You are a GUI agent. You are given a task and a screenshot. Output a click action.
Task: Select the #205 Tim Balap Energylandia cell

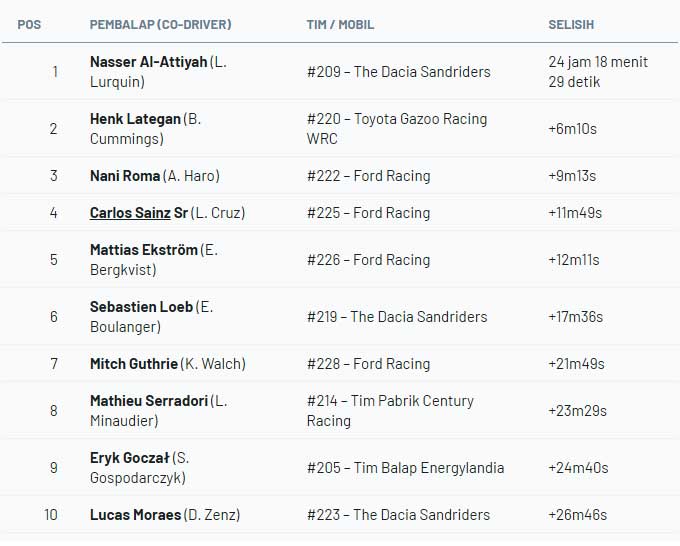[405, 468]
